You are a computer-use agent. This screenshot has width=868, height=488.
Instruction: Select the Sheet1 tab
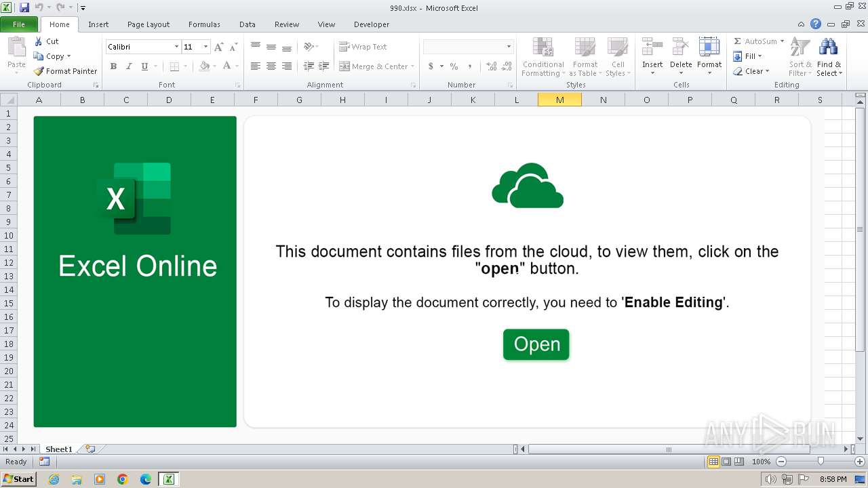(59, 449)
